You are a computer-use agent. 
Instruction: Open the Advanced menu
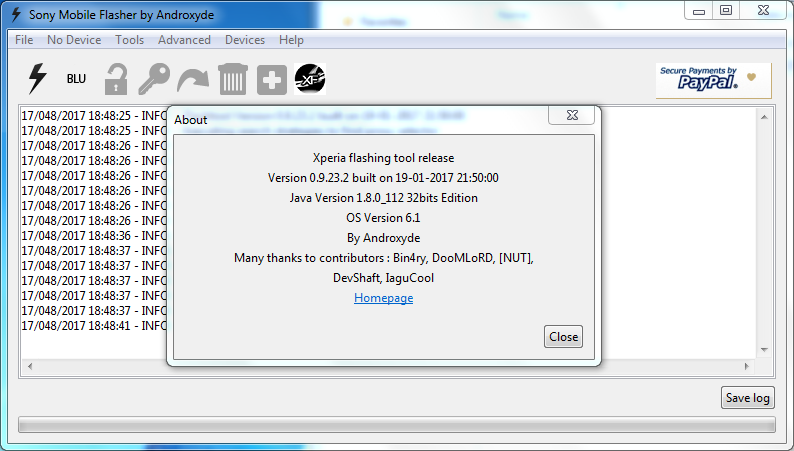(184, 40)
